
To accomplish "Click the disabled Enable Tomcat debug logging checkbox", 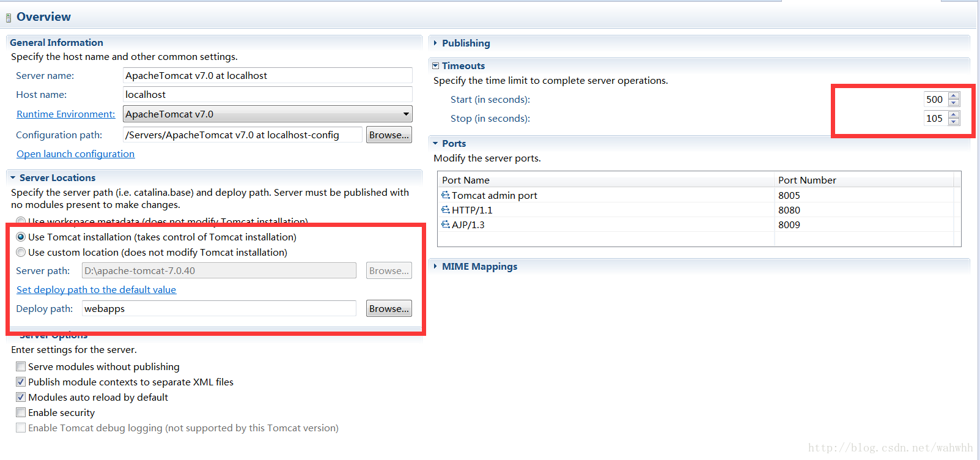I will (x=21, y=428).
